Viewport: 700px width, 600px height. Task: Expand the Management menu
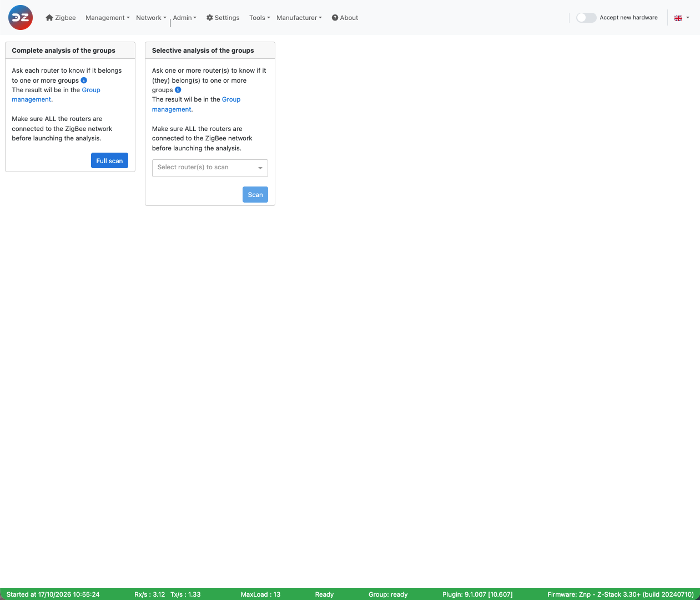pyautogui.click(x=108, y=18)
